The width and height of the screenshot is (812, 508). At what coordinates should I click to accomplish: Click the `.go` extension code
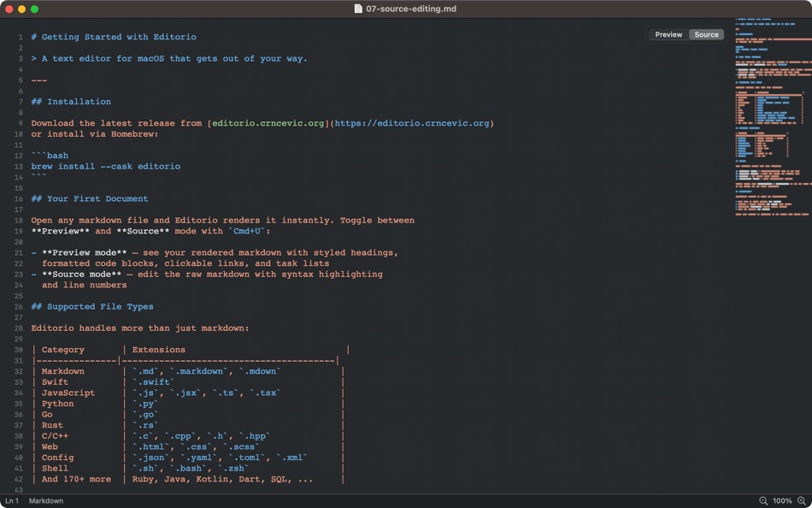tap(145, 415)
